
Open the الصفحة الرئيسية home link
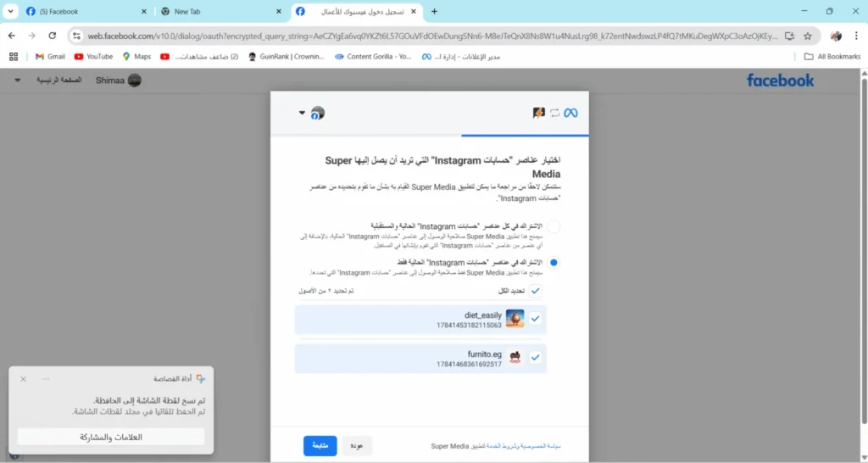[x=58, y=81]
